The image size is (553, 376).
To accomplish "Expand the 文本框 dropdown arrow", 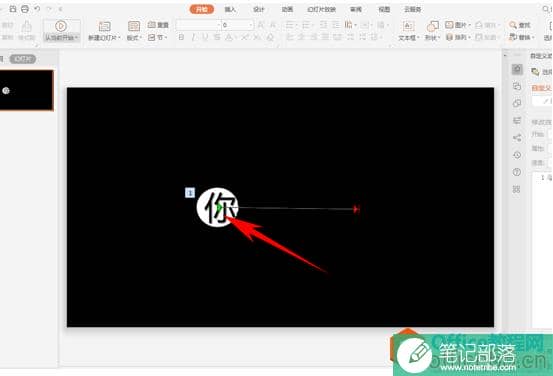I will point(418,37).
